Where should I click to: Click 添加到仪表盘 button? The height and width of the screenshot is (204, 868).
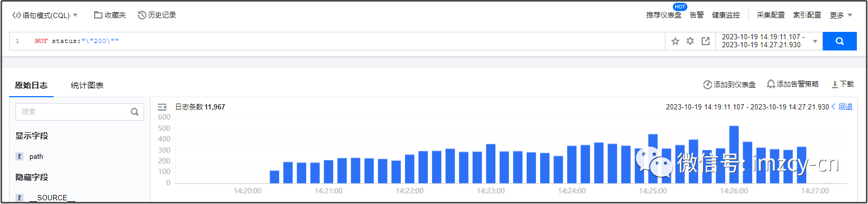coord(729,84)
